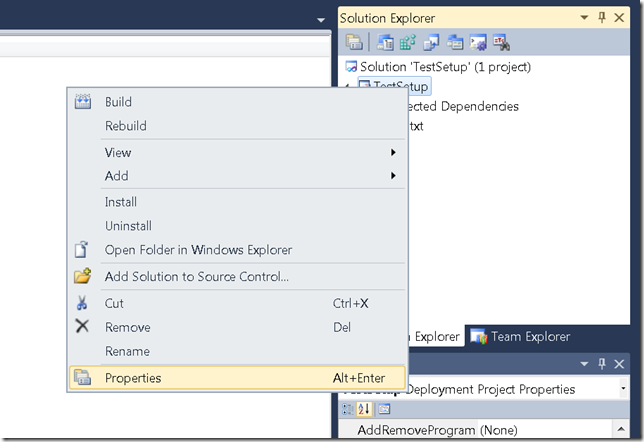
Task: Choose Open Folder in Windows Explorer
Action: click(x=237, y=250)
